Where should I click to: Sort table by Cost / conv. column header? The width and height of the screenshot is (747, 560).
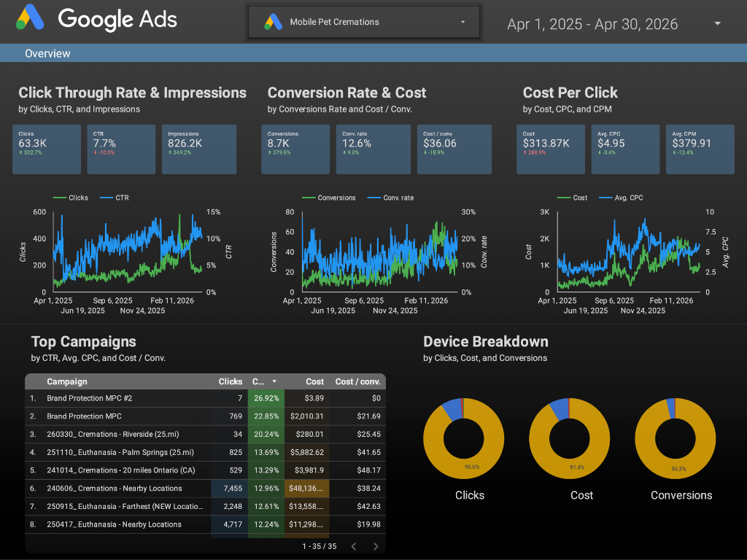coord(357,381)
